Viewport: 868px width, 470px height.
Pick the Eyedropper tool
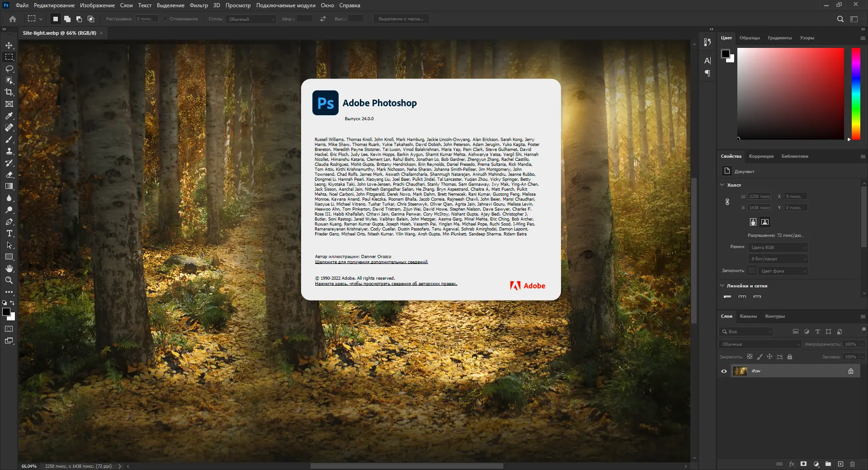tap(9, 116)
